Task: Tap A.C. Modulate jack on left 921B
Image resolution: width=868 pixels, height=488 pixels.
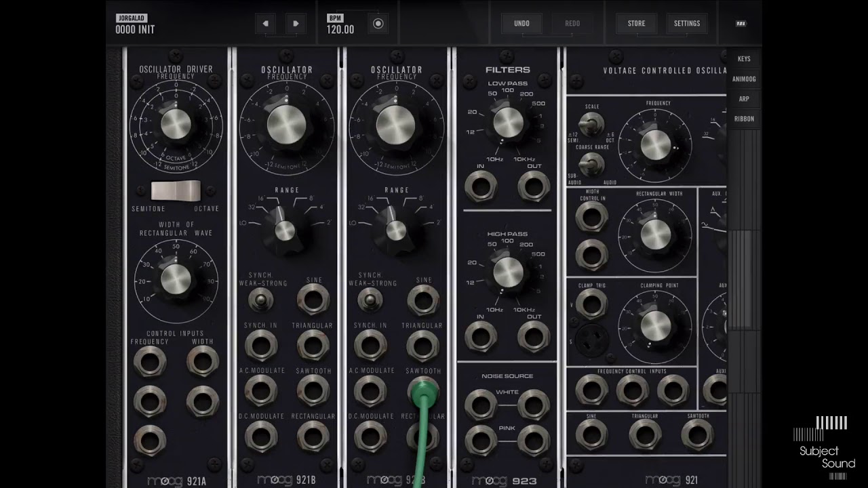Action: pos(260,390)
